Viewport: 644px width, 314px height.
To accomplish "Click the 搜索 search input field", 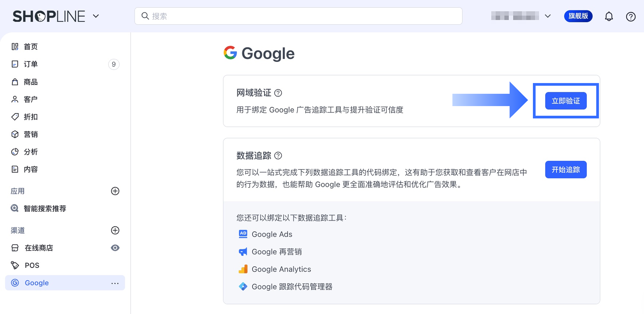I will pyautogui.click(x=298, y=16).
